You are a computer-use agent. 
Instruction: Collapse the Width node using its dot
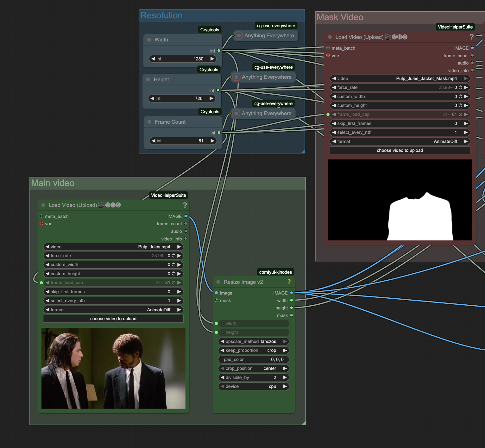click(x=149, y=40)
